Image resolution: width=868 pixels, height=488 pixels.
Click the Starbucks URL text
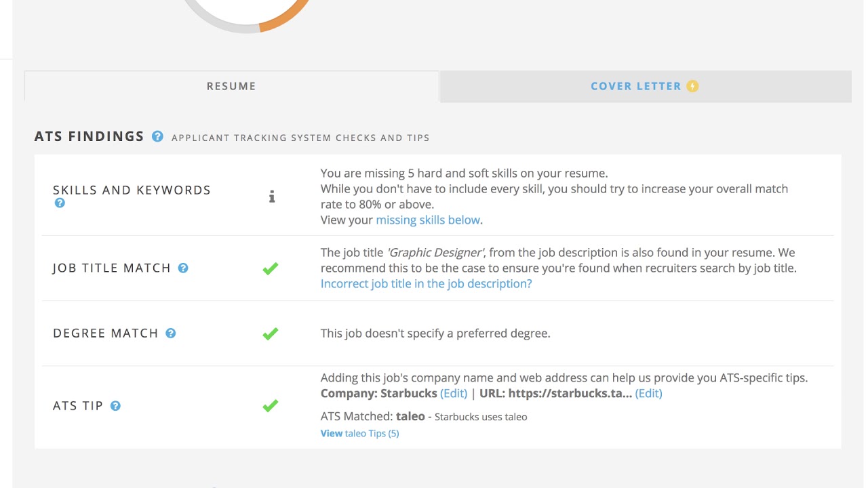570,393
